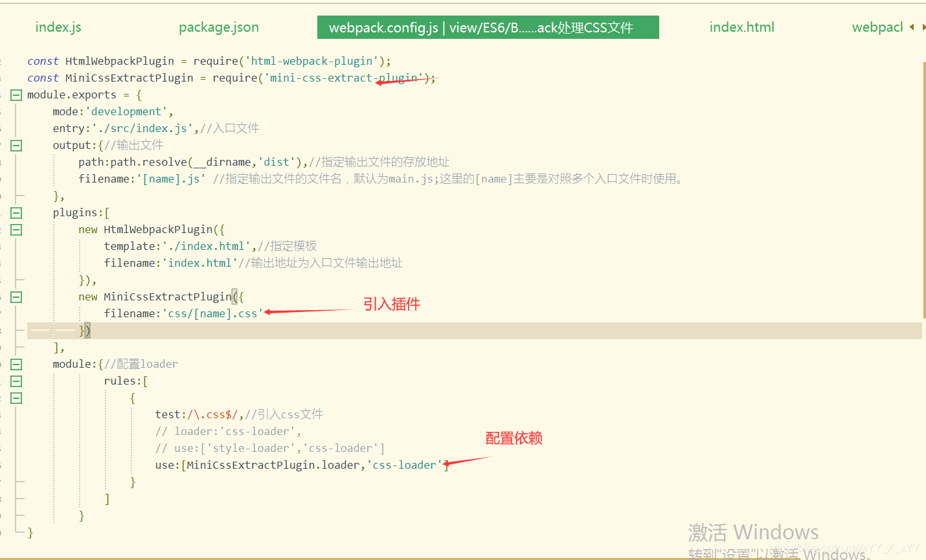Screen dimensions: 926x560
Task: Click the './src/index.js' entry string
Action: point(142,128)
